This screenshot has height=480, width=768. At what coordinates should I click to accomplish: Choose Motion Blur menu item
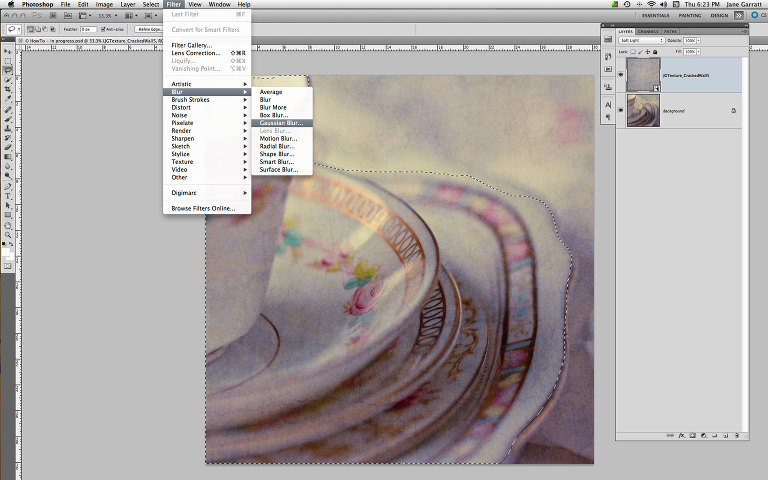tap(282, 139)
